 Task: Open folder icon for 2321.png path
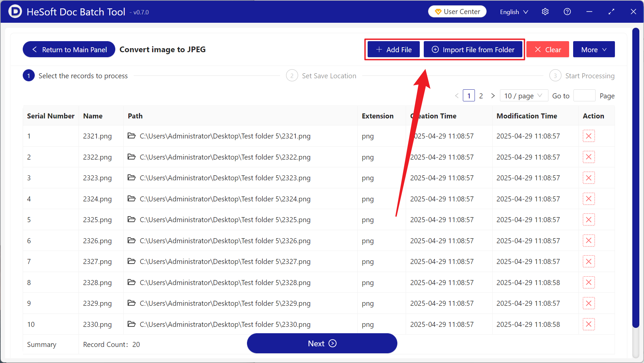(x=132, y=135)
